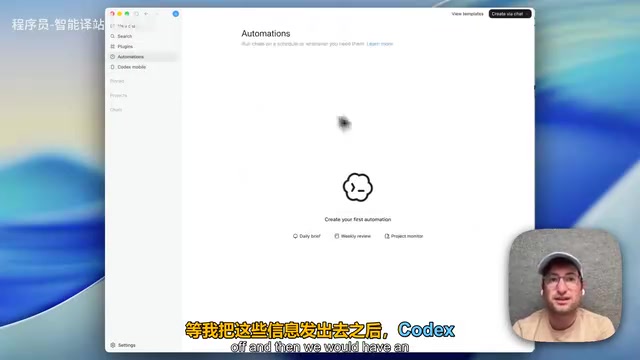640x360 pixels.
Task: Go back with the left arrow icon
Action: (146, 14)
